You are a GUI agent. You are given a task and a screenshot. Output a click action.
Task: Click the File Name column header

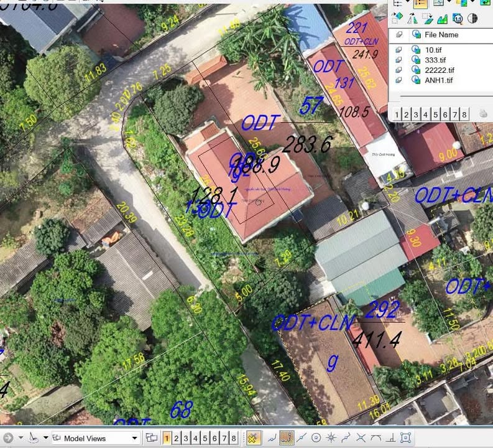441,35
